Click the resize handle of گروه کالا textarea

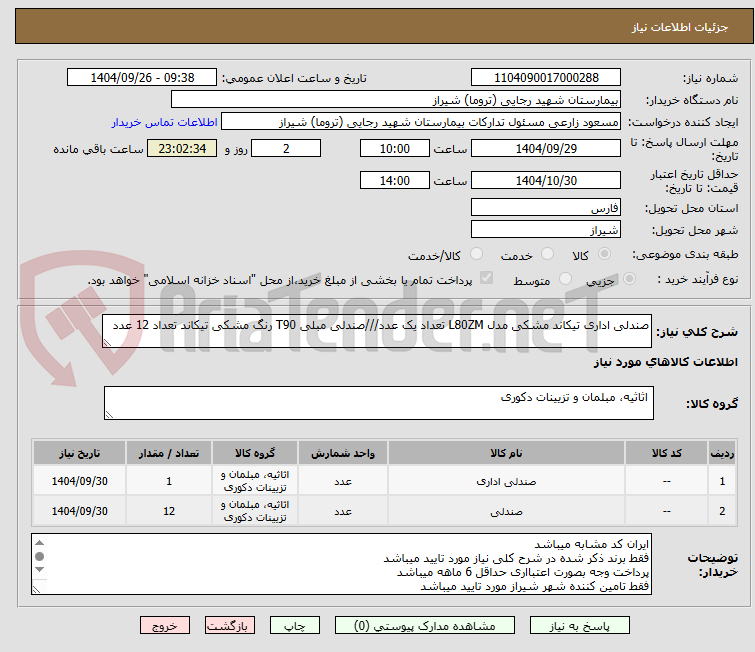(109, 415)
